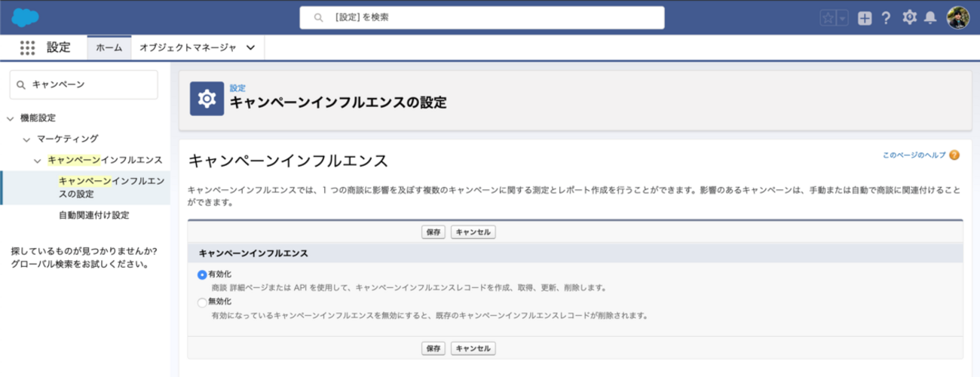Click the upper キャンセル button
This screenshot has width=980, height=377.
pos(473,232)
